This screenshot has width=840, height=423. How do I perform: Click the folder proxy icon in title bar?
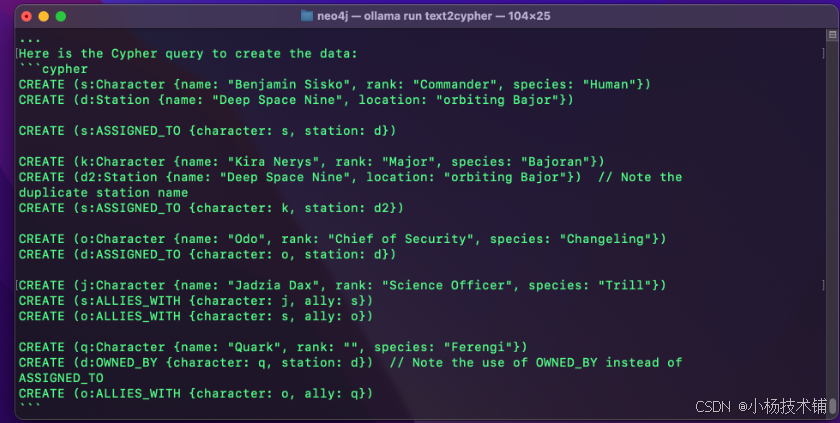pos(306,16)
